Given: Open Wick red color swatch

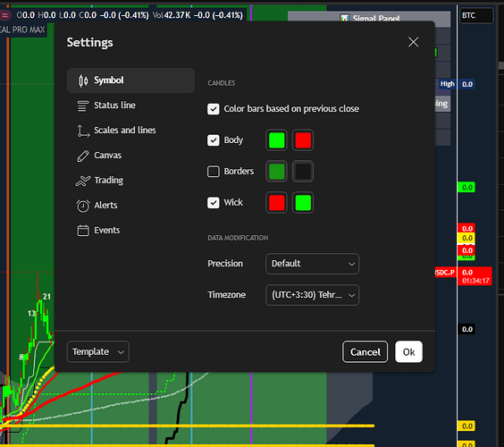Looking at the screenshot, I should click(x=276, y=203).
